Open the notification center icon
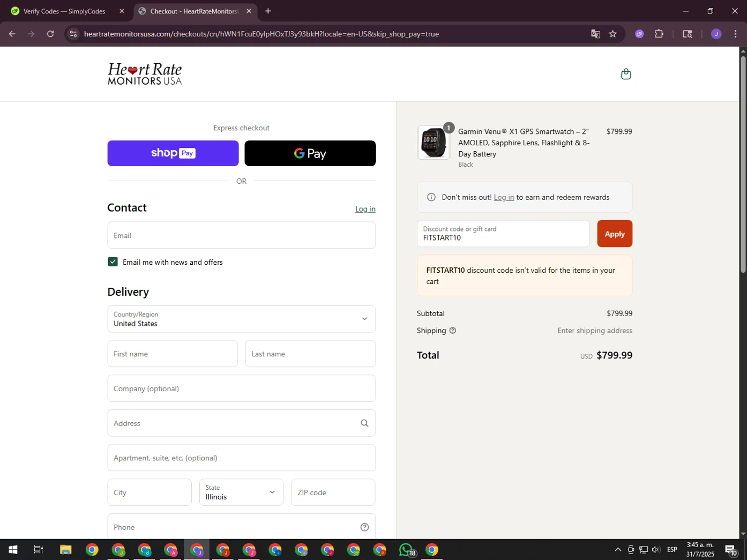The height and width of the screenshot is (560, 747). click(731, 550)
